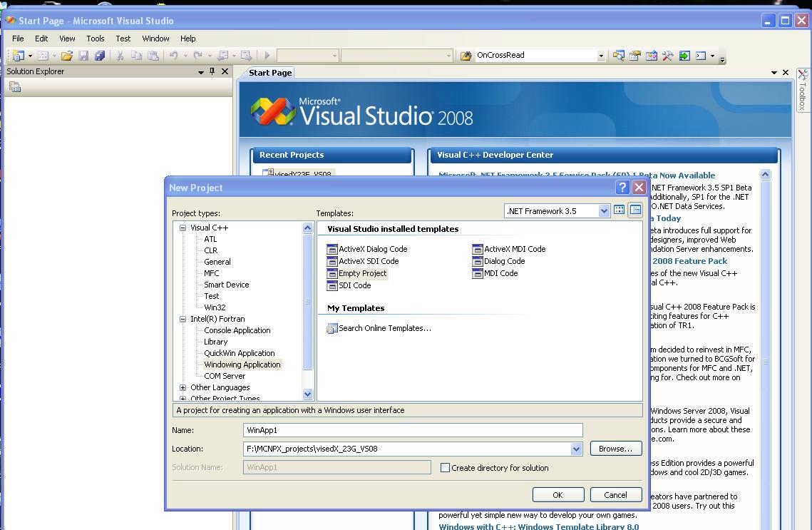Click the Redo toolbar icon
Screen dimensions: 812x530
pos(197,56)
